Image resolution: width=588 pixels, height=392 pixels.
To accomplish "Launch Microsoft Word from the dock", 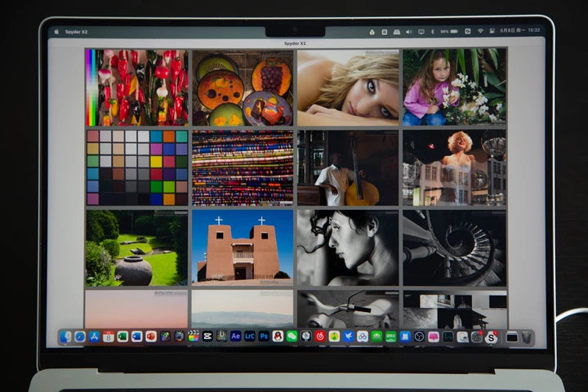I will [x=137, y=336].
